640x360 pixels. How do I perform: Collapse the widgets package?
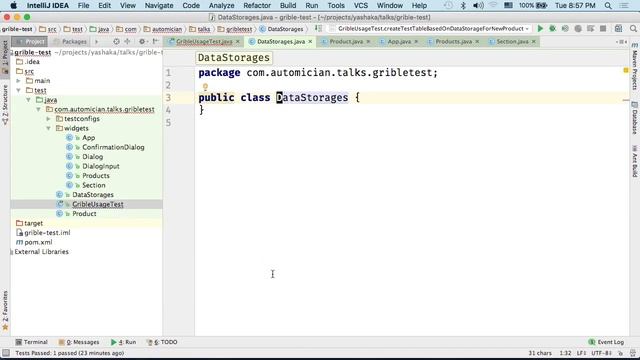[x=48, y=128]
